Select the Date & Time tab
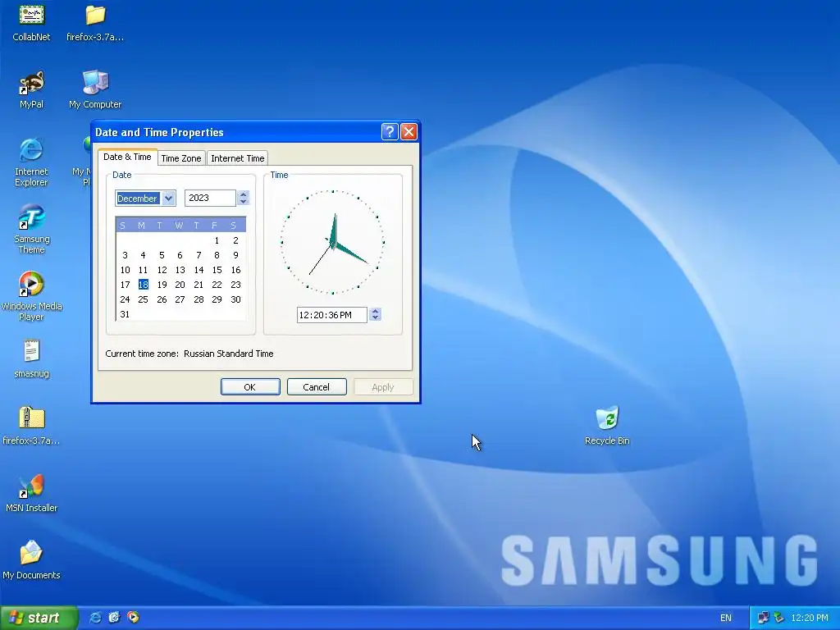840x630 pixels. tap(127, 157)
